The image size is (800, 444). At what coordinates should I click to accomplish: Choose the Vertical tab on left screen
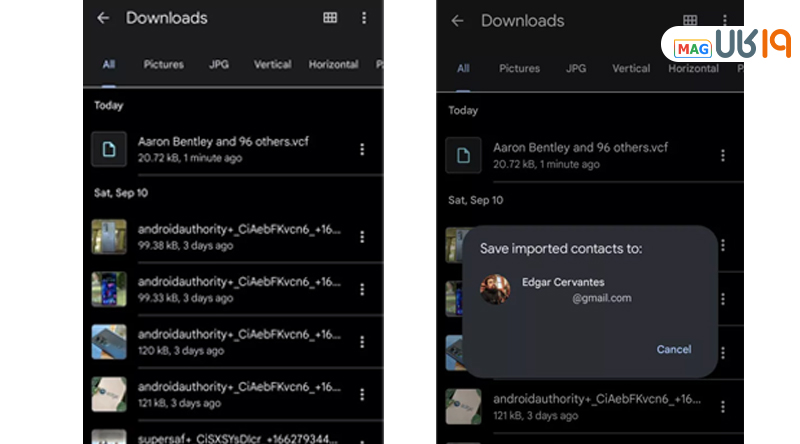pyautogui.click(x=272, y=65)
